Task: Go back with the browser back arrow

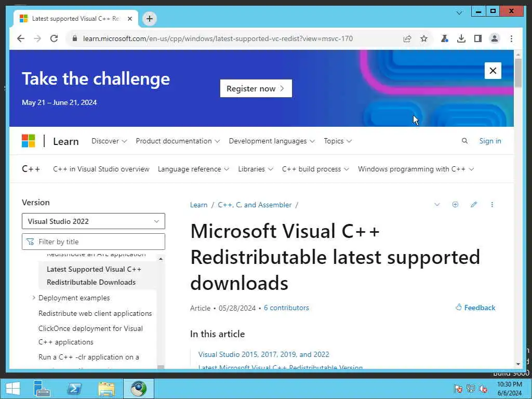Action: pyautogui.click(x=21, y=38)
